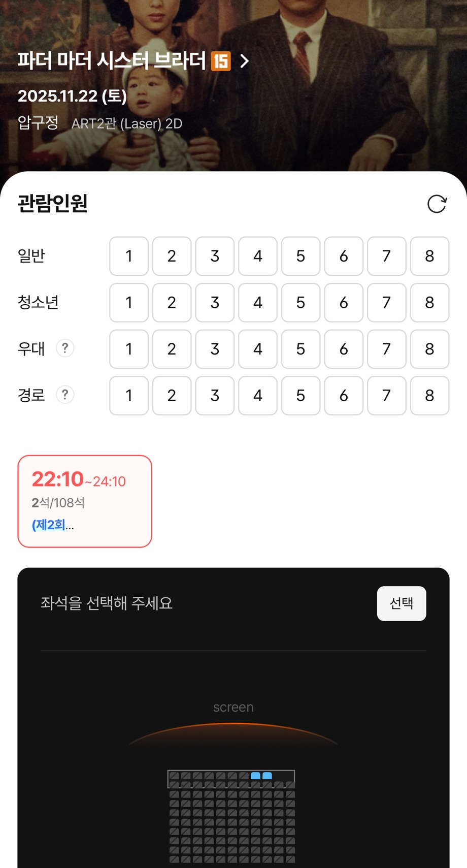The width and height of the screenshot is (467, 868).
Task: Select 2 for 일반 audience
Action: (172, 256)
